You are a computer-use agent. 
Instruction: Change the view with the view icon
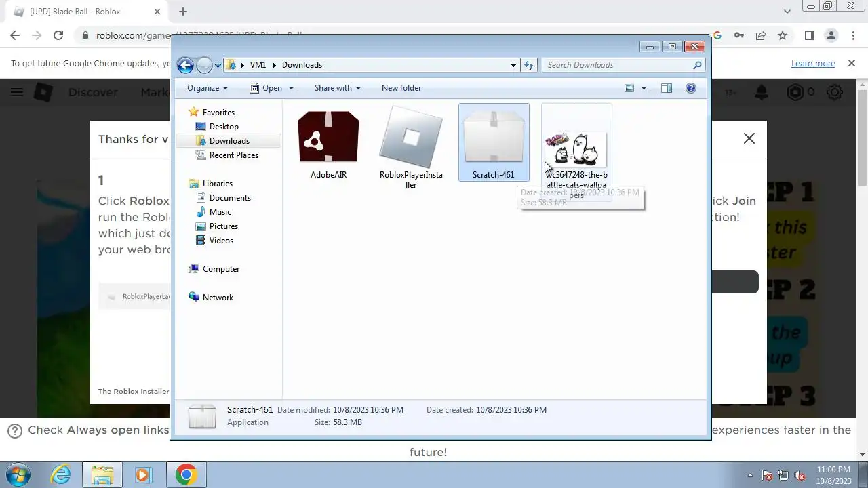point(629,88)
